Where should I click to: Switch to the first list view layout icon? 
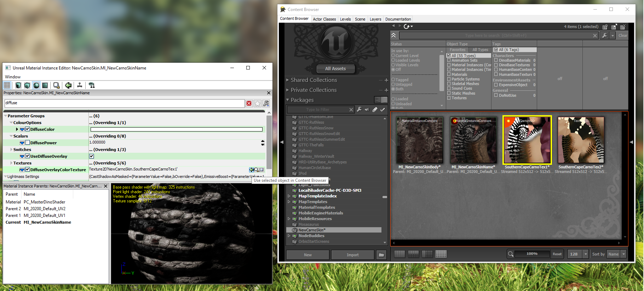(x=399, y=254)
